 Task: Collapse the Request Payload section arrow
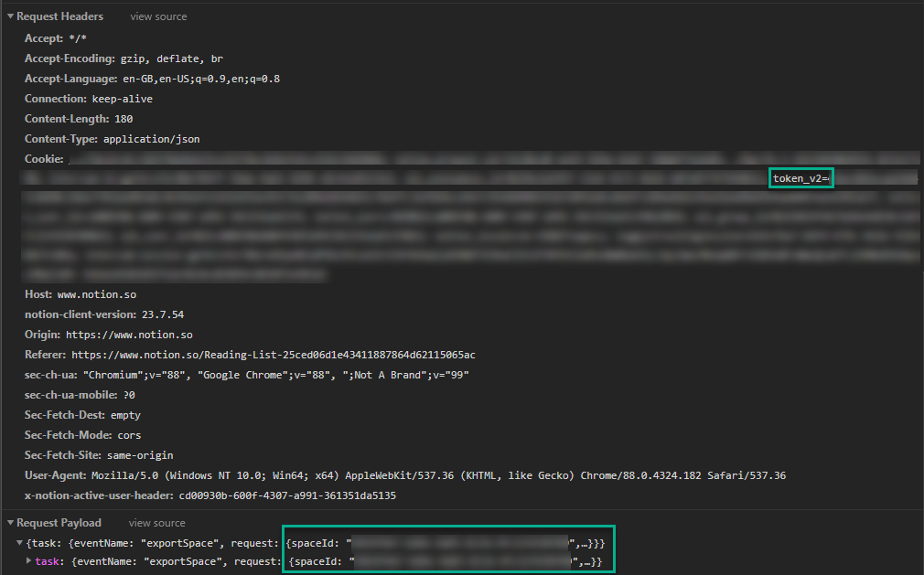tap(11, 523)
